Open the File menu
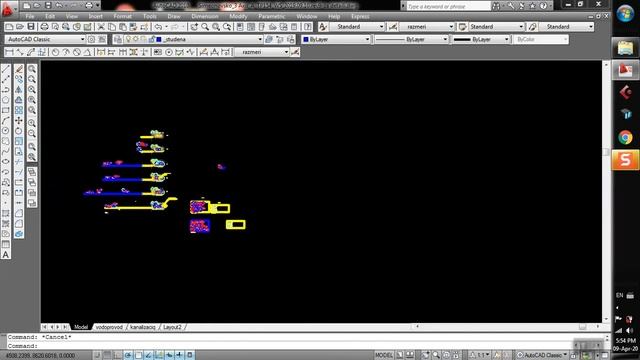The image size is (640, 360). coord(30,16)
